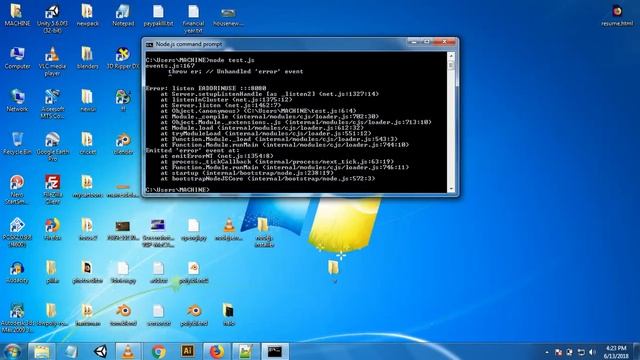640x360 pixels.
Task: Open the cricket folder on desktop
Action: 87,143
